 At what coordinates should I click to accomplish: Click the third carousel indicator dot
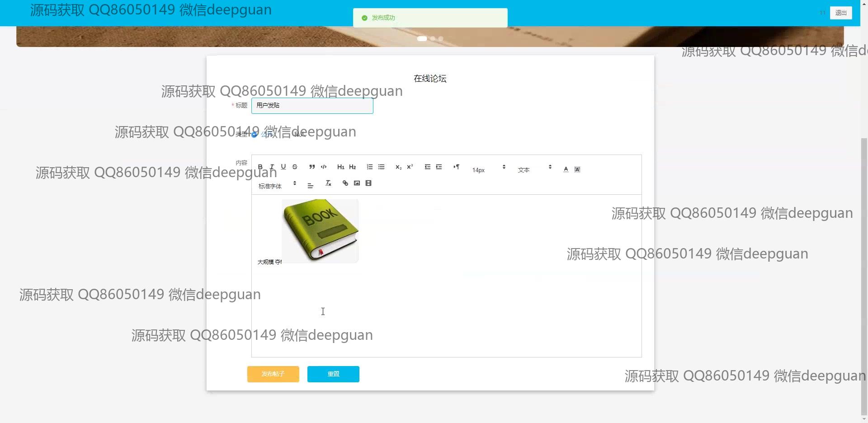(441, 38)
